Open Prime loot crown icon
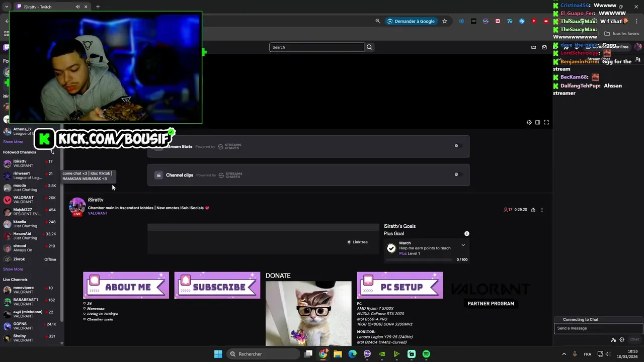 (x=534, y=47)
